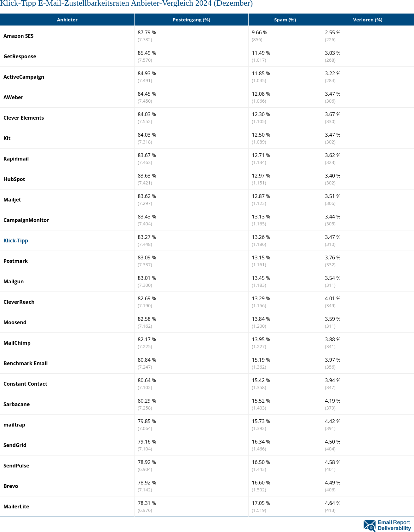This screenshot has width=414, height=532.
Task: Click the Email Report Deliverability text
Action: click(x=394, y=525)
